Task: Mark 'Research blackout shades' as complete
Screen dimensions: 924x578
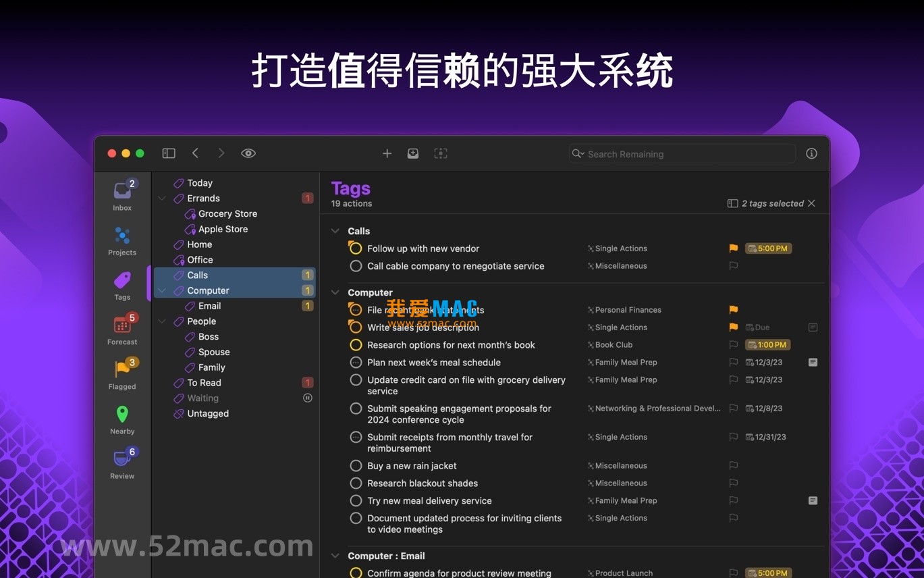Action: (x=356, y=483)
